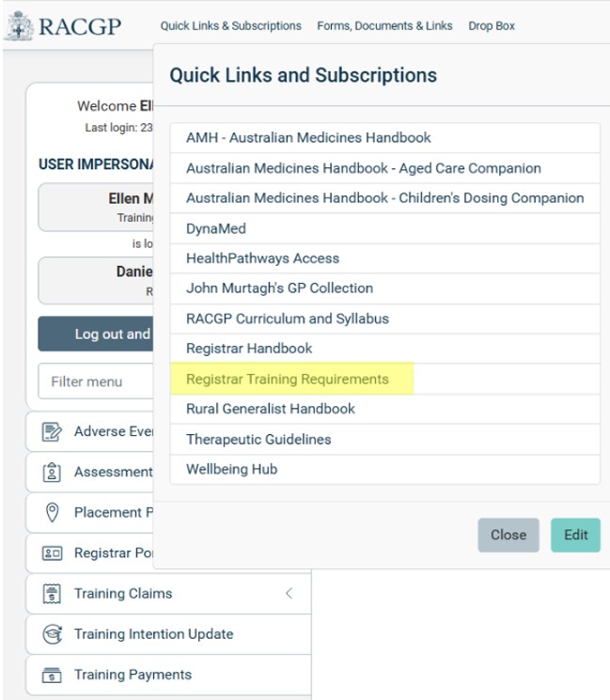
Task: Click the Training Payments icon
Action: pos(53,675)
